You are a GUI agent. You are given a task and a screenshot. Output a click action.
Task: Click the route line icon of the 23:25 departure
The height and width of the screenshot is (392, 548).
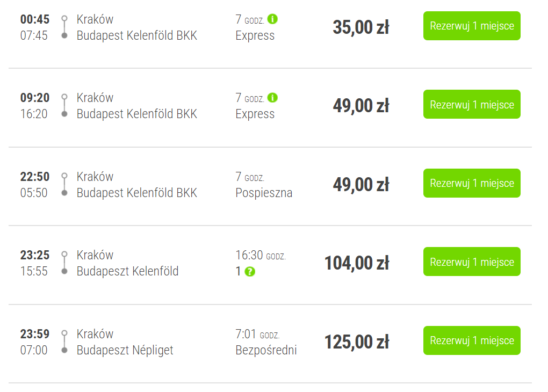64,263
